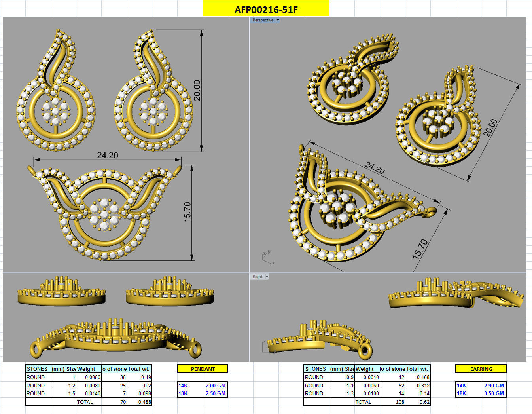Select the Perspective viewport title label
This screenshot has width=532, height=414.
point(263,20)
